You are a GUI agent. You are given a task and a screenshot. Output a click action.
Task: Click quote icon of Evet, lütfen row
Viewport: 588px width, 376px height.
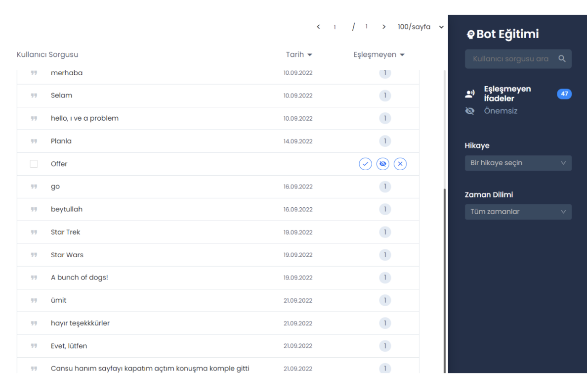[34, 346]
